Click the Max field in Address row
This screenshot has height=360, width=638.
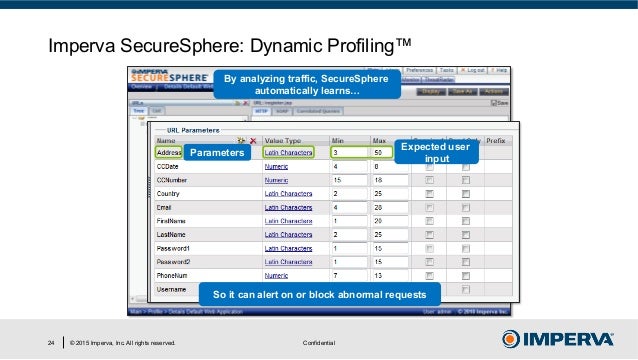pos(382,153)
